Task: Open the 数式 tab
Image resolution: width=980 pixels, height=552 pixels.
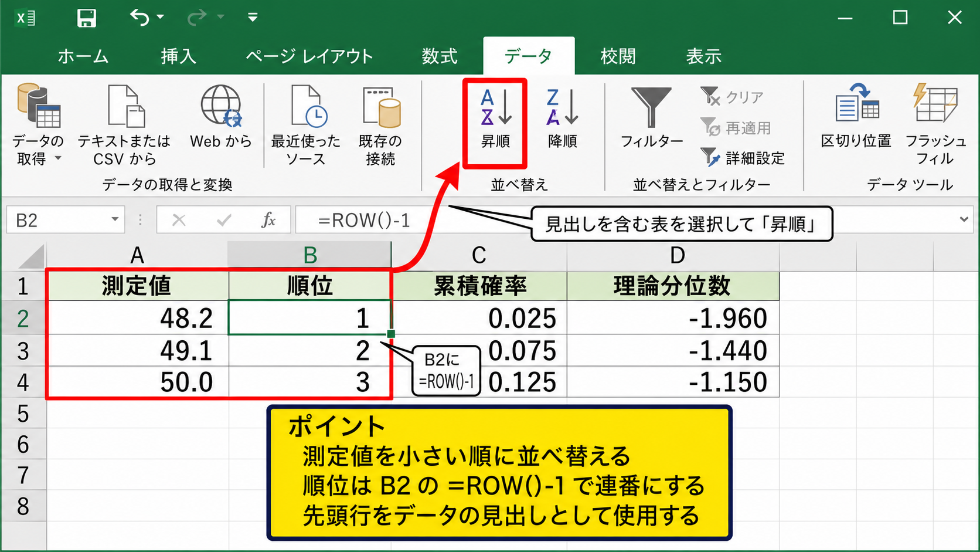Action: (x=440, y=56)
